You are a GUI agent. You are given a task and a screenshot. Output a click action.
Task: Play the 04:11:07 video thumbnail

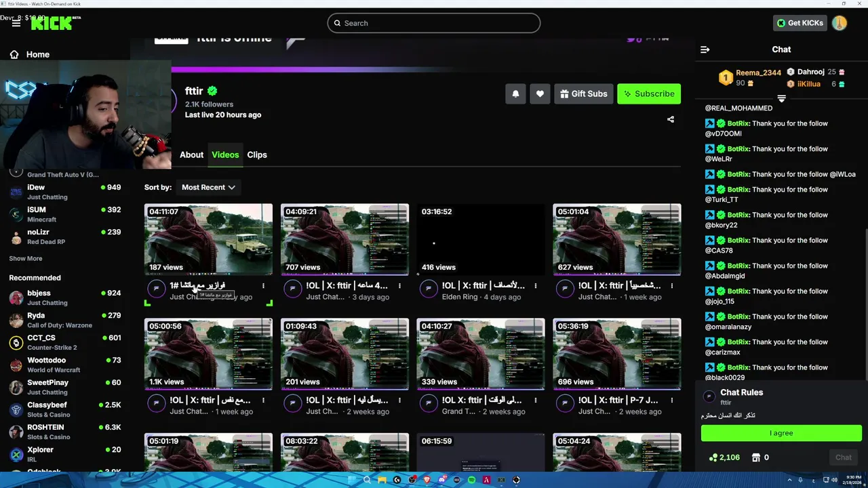pyautogui.click(x=208, y=239)
